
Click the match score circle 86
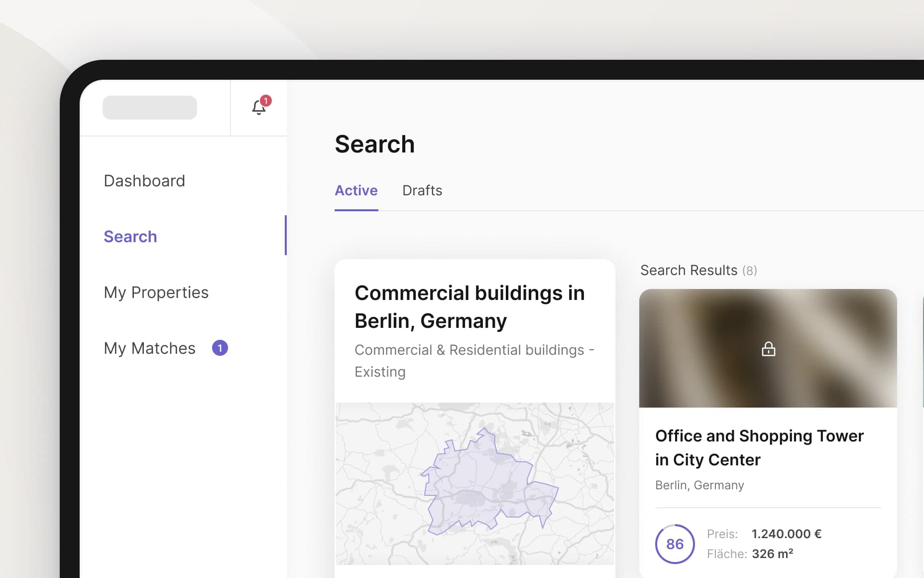click(x=675, y=544)
